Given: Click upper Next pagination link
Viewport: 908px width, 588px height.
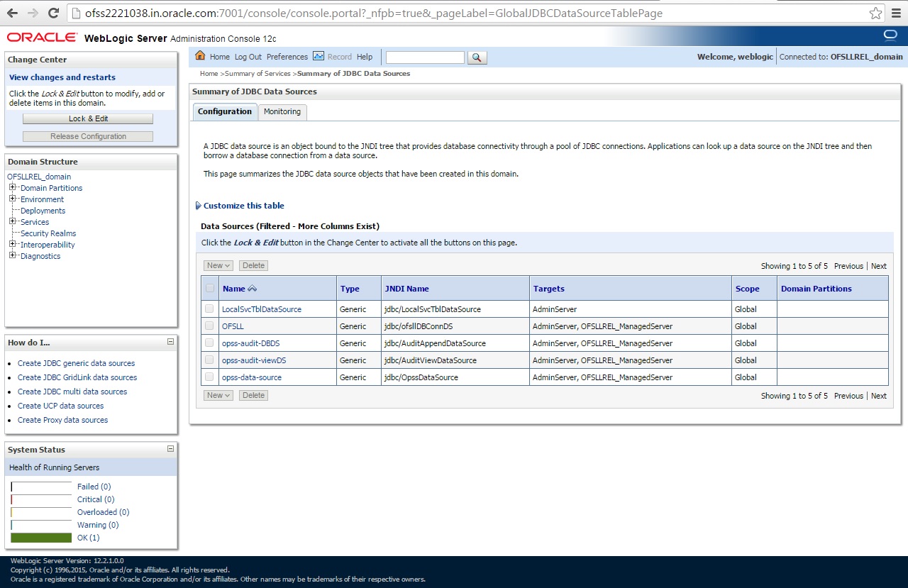Looking at the screenshot, I should click(879, 266).
